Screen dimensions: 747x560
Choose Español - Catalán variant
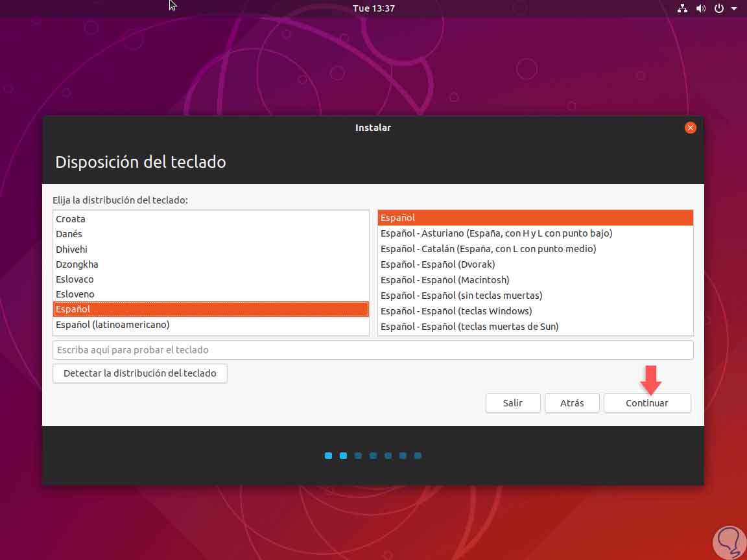coord(535,249)
